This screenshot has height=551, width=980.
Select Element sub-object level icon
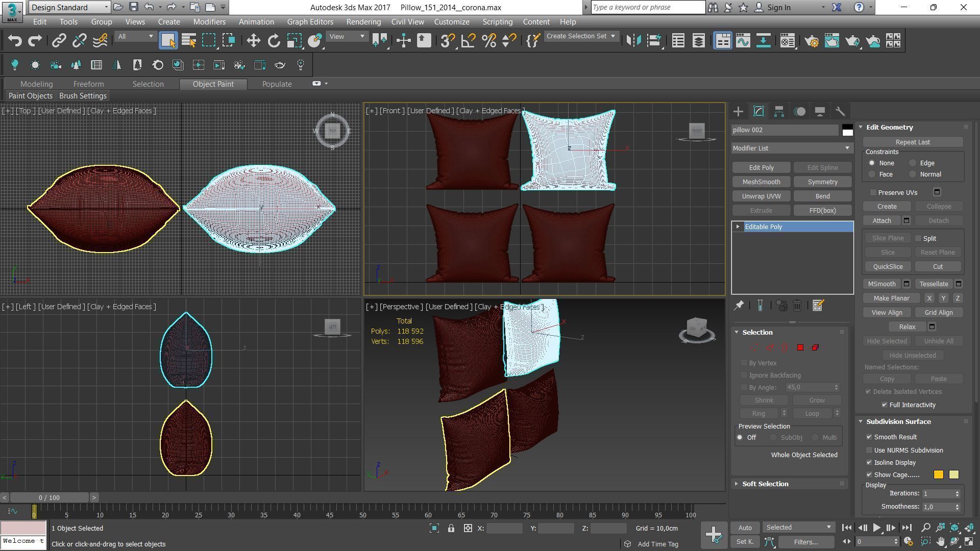815,347
